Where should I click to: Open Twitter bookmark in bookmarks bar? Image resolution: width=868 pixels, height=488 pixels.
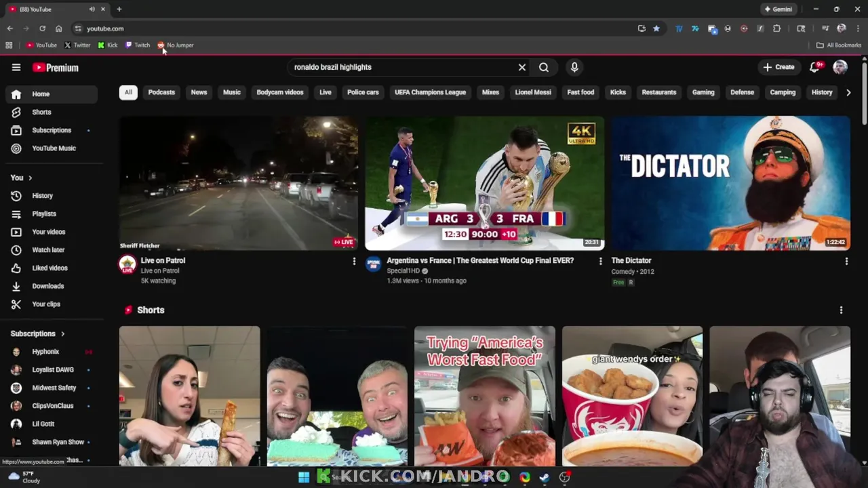tap(77, 45)
